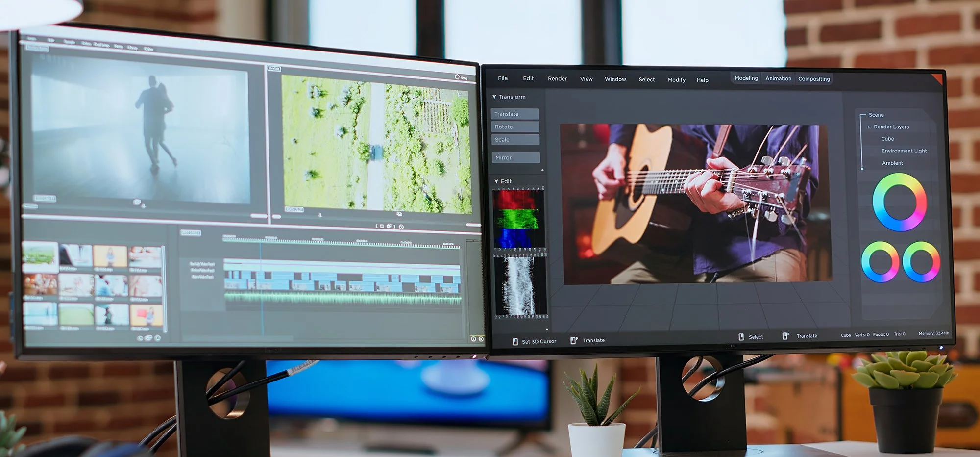Click the Home icon on the left monitor
The width and height of the screenshot is (980, 457).
click(x=457, y=76)
